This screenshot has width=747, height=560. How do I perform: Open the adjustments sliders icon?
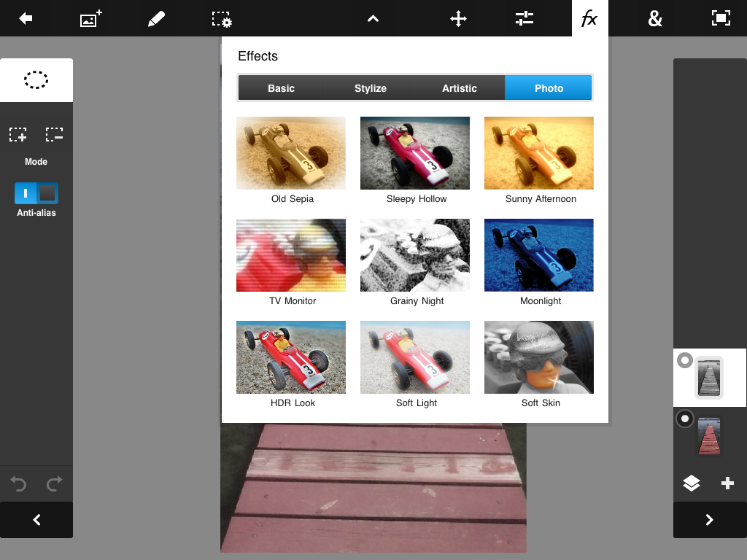click(525, 19)
